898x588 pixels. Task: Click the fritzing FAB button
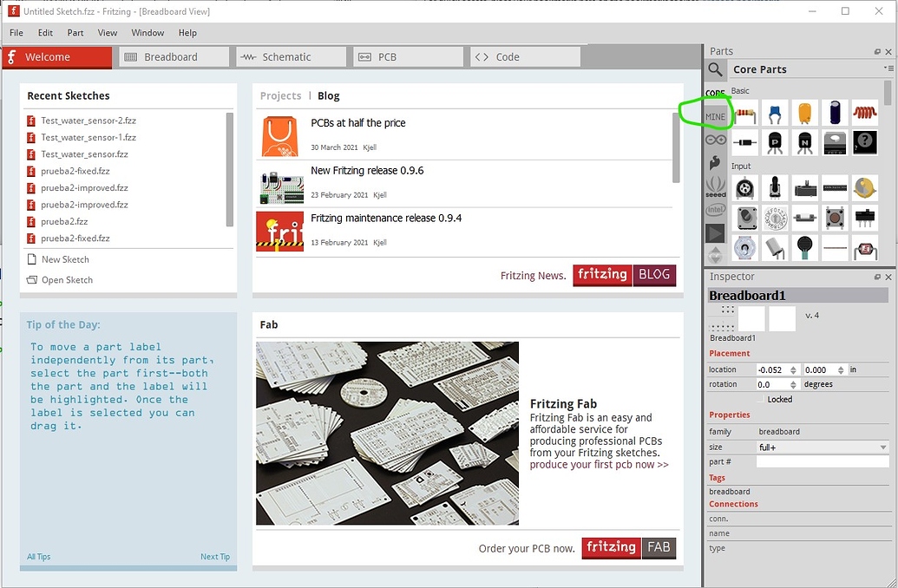click(629, 548)
